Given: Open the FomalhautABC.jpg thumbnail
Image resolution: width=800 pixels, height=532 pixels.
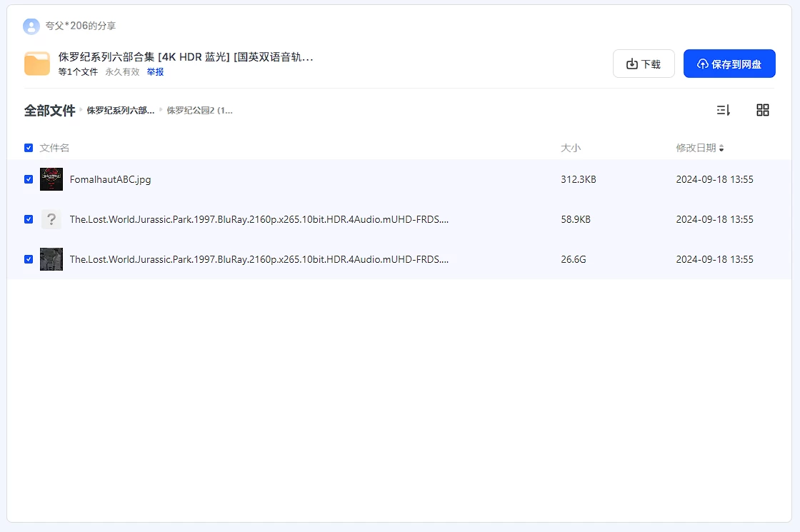Looking at the screenshot, I should pyautogui.click(x=51, y=179).
